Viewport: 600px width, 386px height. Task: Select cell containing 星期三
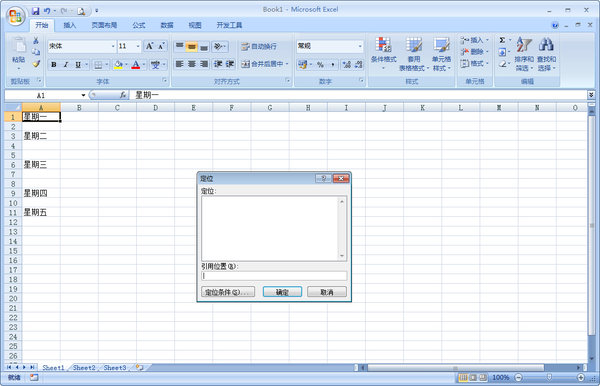click(41, 164)
